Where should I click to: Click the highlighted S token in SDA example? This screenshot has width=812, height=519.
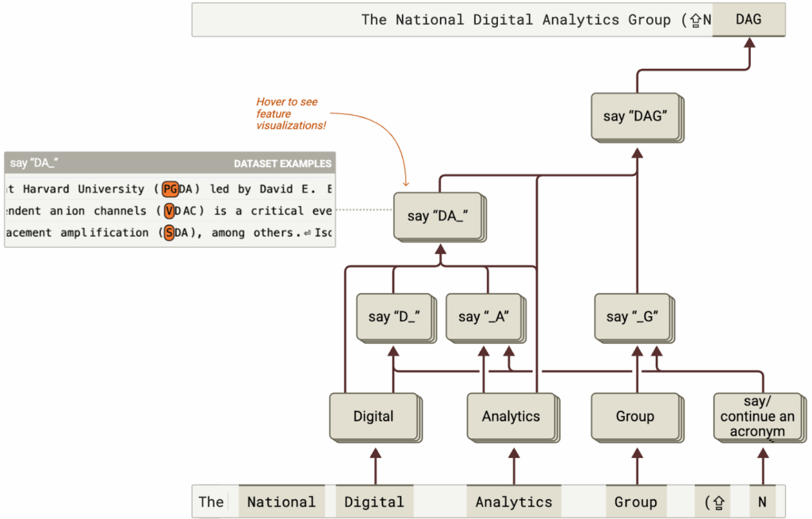point(169,233)
